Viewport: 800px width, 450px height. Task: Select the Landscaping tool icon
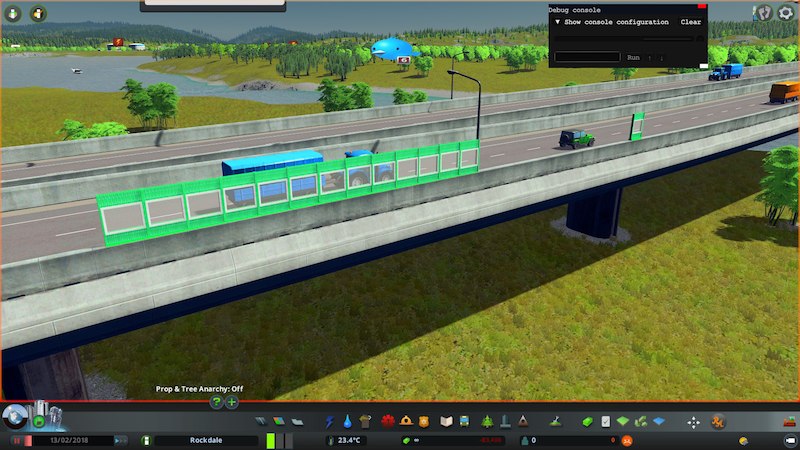[553, 421]
